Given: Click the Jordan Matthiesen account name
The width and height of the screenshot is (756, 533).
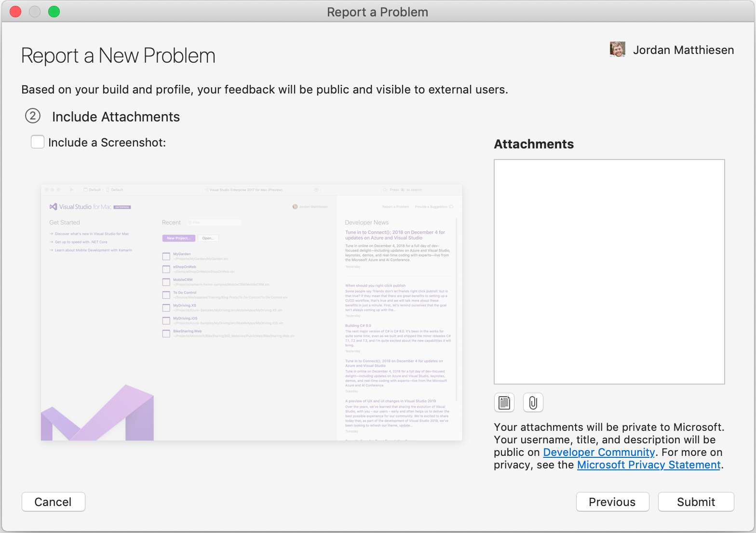Looking at the screenshot, I should pos(683,50).
